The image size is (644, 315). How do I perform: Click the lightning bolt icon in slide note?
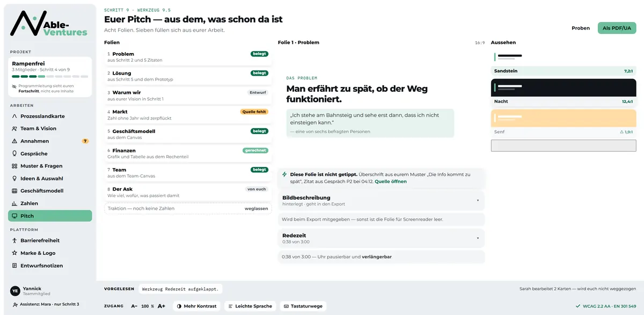click(x=284, y=174)
